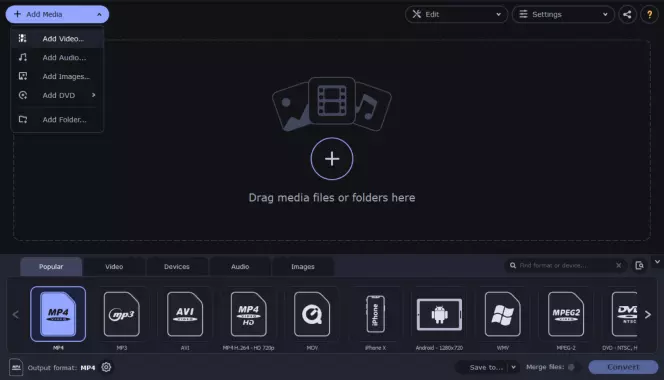Click the film strip icon beside Add Video
The image size is (664, 380).
click(22, 39)
